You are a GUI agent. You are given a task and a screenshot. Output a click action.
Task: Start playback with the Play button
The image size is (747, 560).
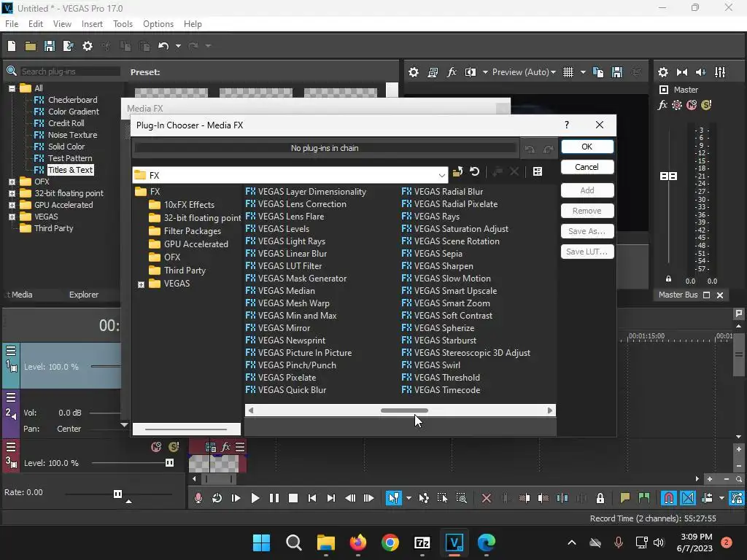pos(255,498)
